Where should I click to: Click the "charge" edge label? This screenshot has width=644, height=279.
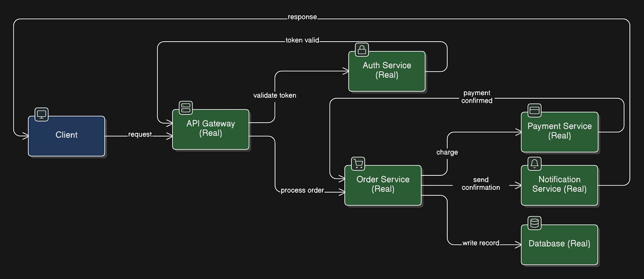(x=447, y=152)
